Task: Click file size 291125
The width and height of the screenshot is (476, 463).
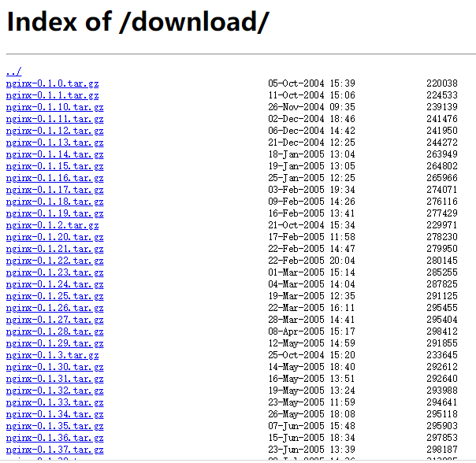Action: pyautogui.click(x=441, y=296)
